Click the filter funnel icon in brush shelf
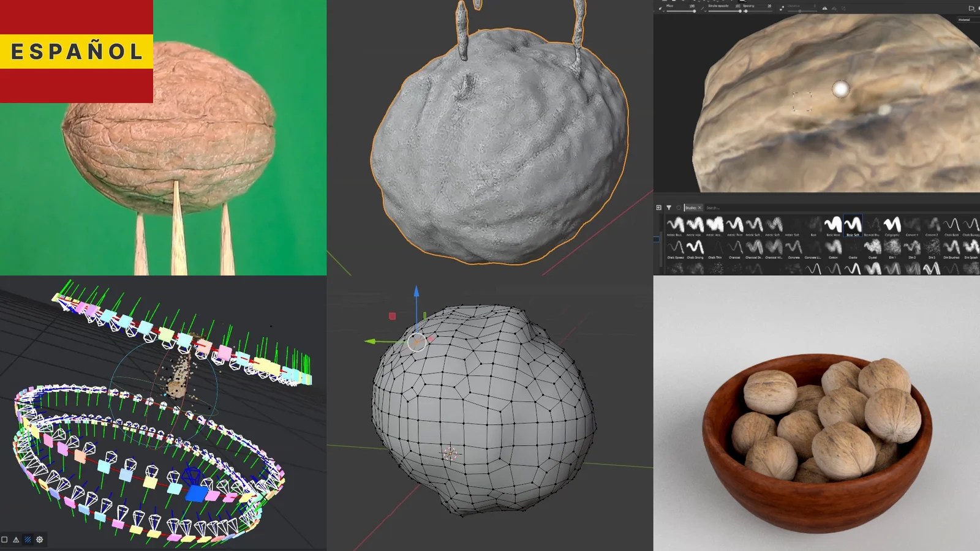Screen dimensions: 980x551 669,208
